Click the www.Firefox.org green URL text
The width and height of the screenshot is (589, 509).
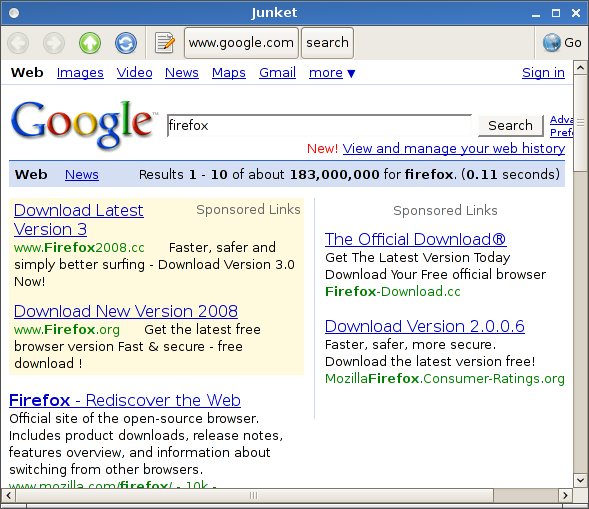pos(67,329)
